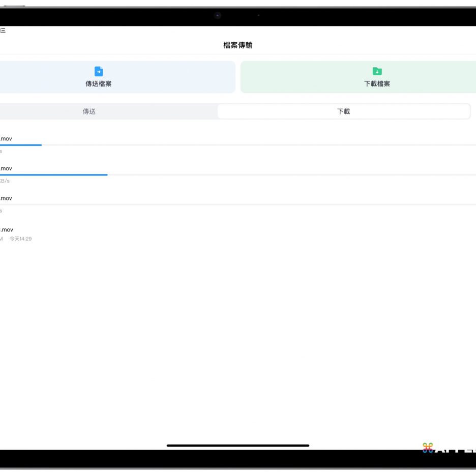Click the 下載檔案 button label
Viewport: 476px width, 476px height.
point(377,84)
